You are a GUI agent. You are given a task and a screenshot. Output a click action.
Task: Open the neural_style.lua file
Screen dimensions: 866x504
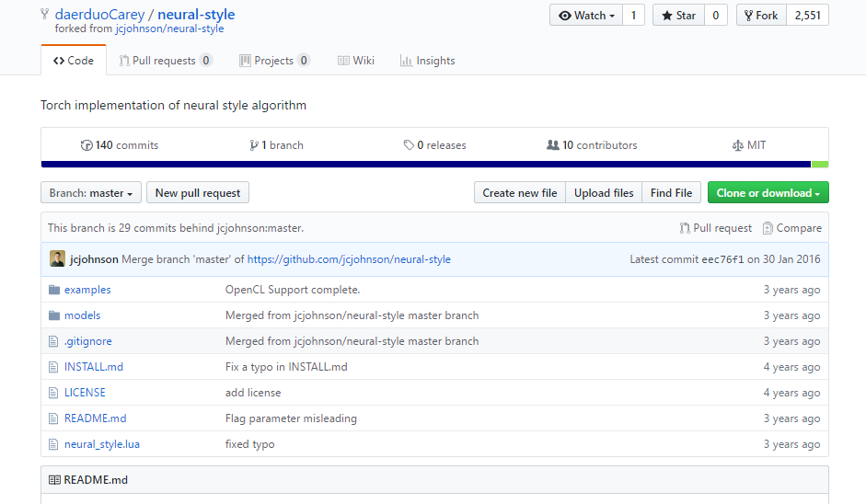[x=101, y=444]
